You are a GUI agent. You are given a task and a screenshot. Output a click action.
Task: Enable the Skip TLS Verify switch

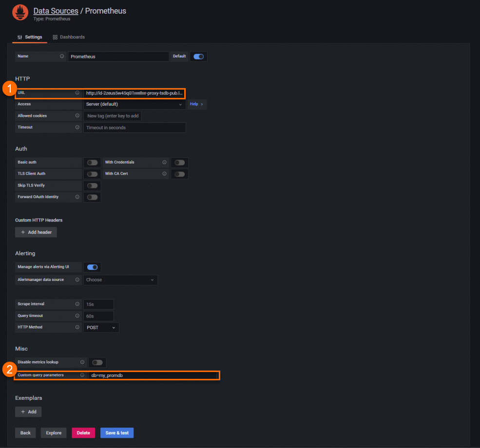tap(92, 186)
